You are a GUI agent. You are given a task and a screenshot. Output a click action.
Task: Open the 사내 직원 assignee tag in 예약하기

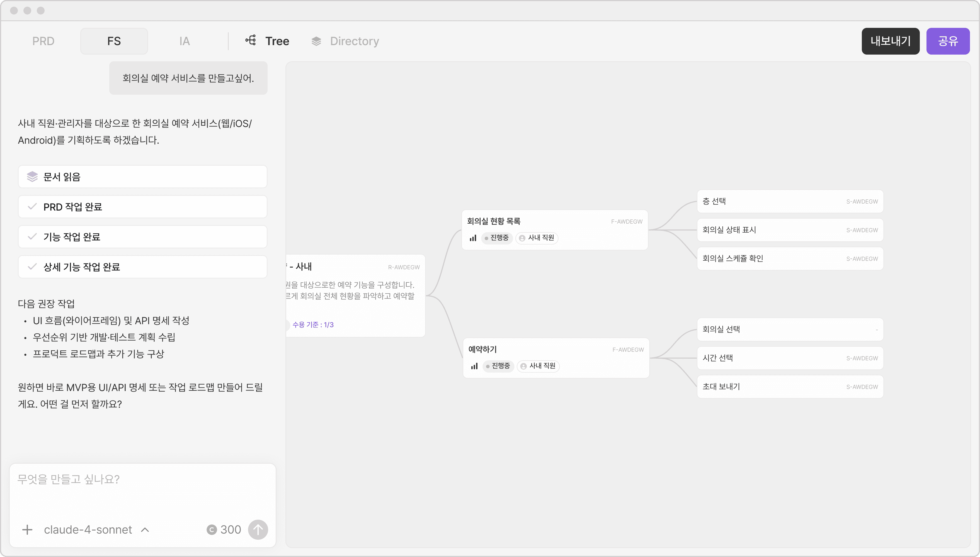pyautogui.click(x=538, y=366)
